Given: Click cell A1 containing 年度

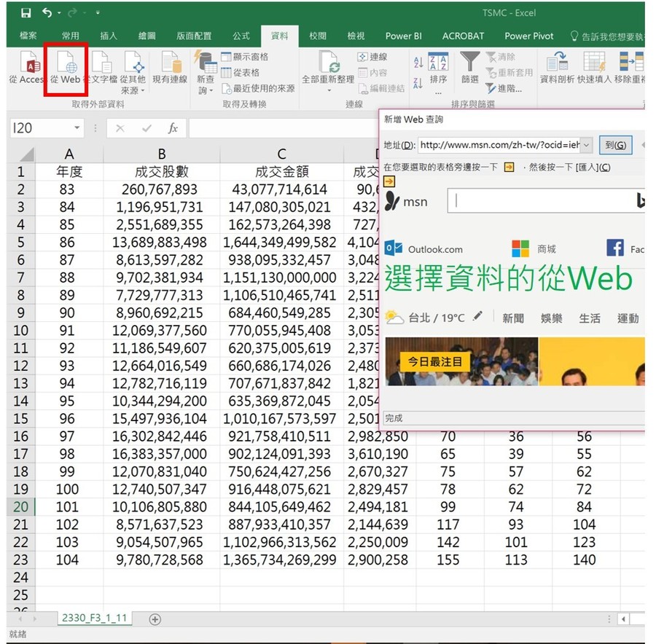Looking at the screenshot, I should click(69, 172).
